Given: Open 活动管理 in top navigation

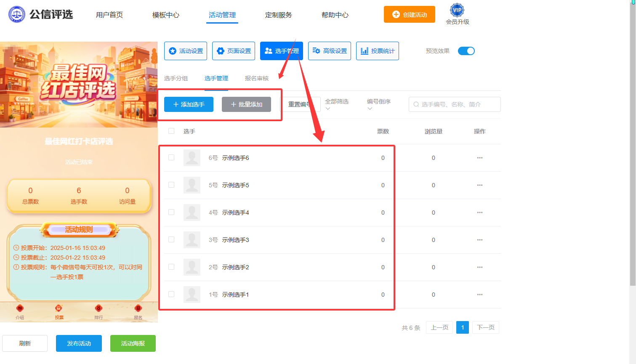Looking at the screenshot, I should tap(222, 15).
